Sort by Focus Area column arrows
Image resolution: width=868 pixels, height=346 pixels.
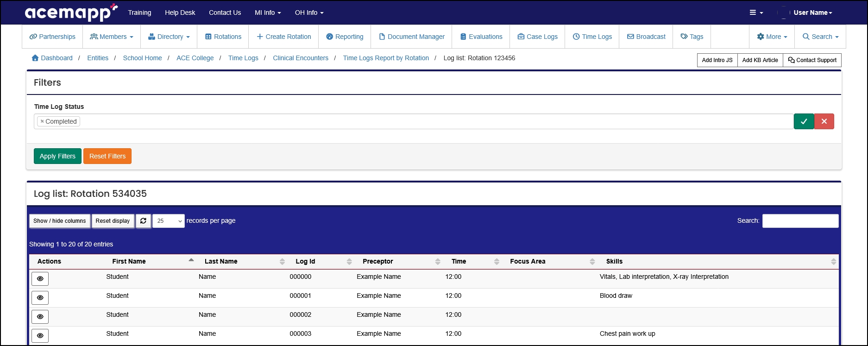592,262
